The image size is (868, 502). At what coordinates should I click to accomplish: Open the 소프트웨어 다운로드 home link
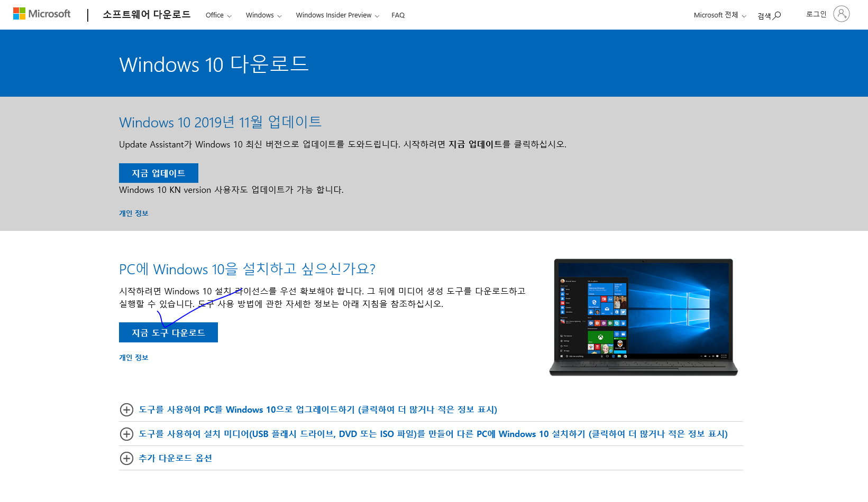[147, 14]
